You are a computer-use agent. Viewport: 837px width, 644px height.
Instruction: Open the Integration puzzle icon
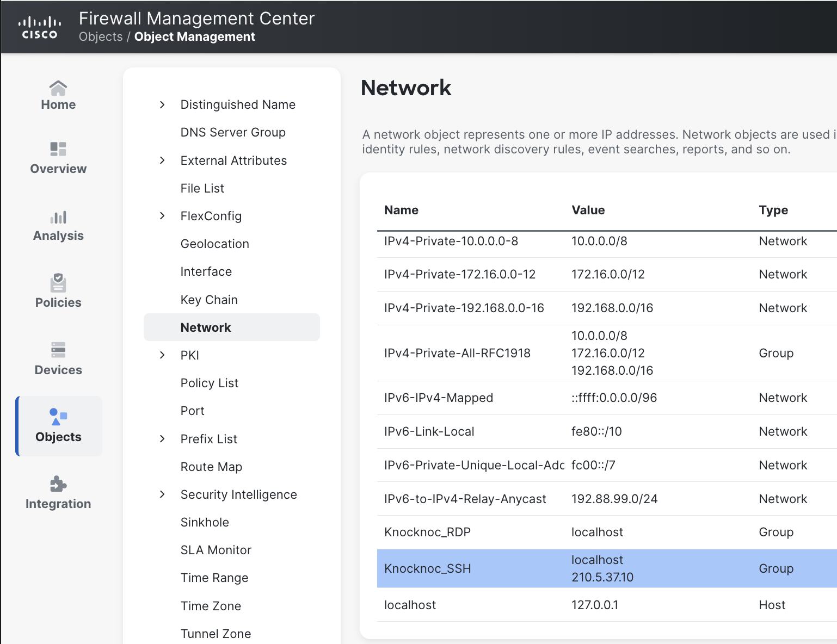[x=58, y=484]
